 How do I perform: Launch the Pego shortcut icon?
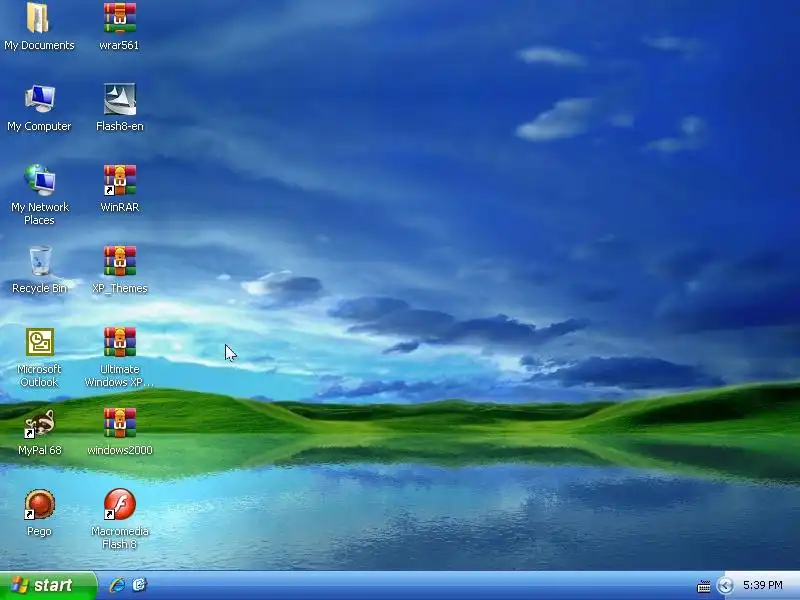(x=39, y=504)
